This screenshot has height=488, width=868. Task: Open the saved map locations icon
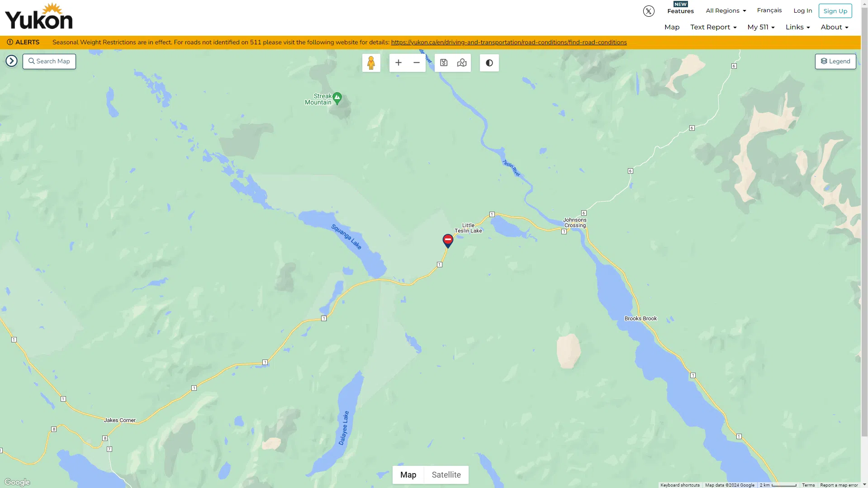click(462, 63)
